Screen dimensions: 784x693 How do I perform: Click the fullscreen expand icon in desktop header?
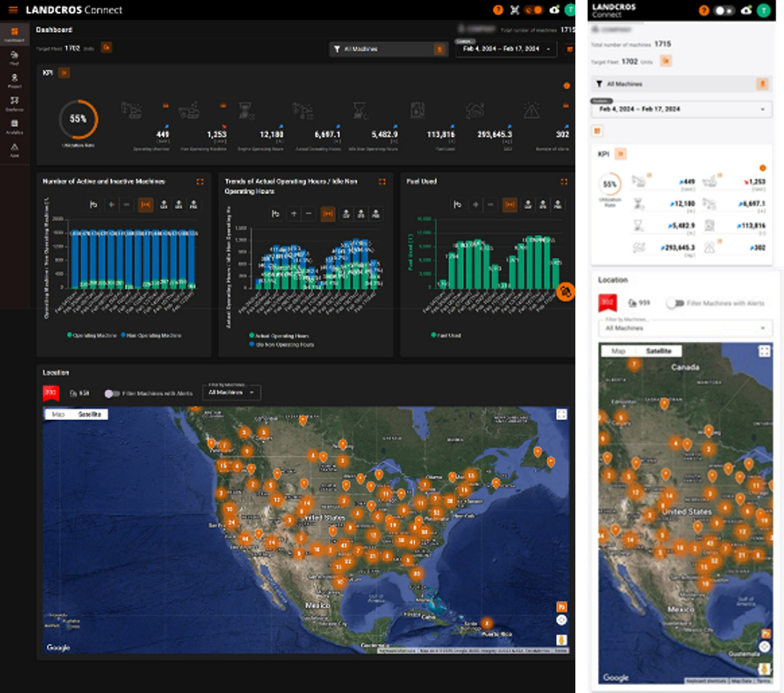click(x=515, y=10)
